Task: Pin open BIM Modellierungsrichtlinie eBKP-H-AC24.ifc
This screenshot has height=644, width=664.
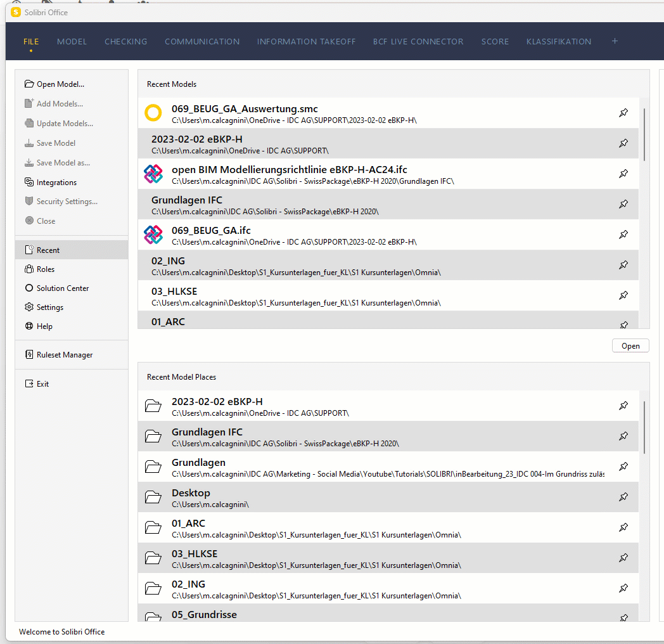Action: [x=623, y=174]
